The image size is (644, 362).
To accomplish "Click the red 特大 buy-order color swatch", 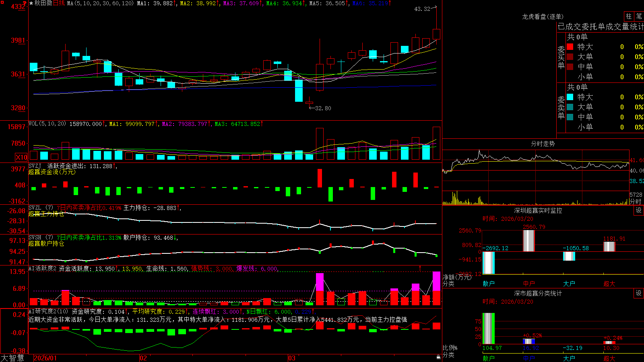I will [570, 47].
